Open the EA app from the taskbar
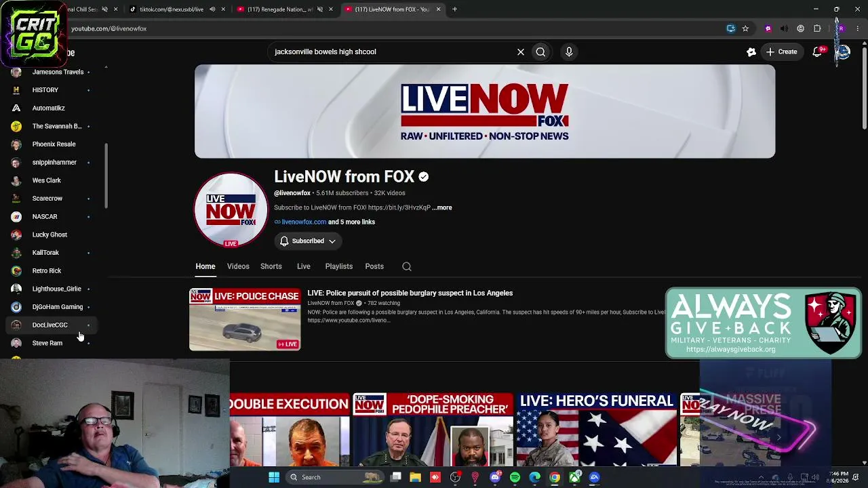The width and height of the screenshot is (868, 488). coord(595,477)
